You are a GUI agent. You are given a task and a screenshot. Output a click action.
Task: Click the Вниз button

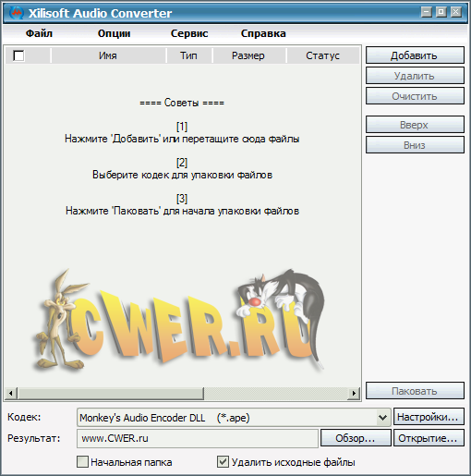(415, 145)
